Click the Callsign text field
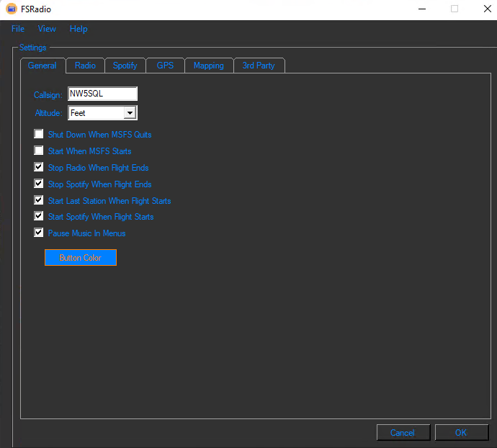This screenshot has height=448, width=497. coord(102,94)
